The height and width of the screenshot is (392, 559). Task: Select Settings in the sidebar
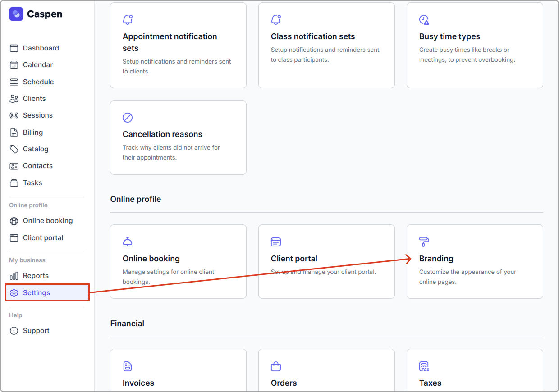pyautogui.click(x=37, y=293)
